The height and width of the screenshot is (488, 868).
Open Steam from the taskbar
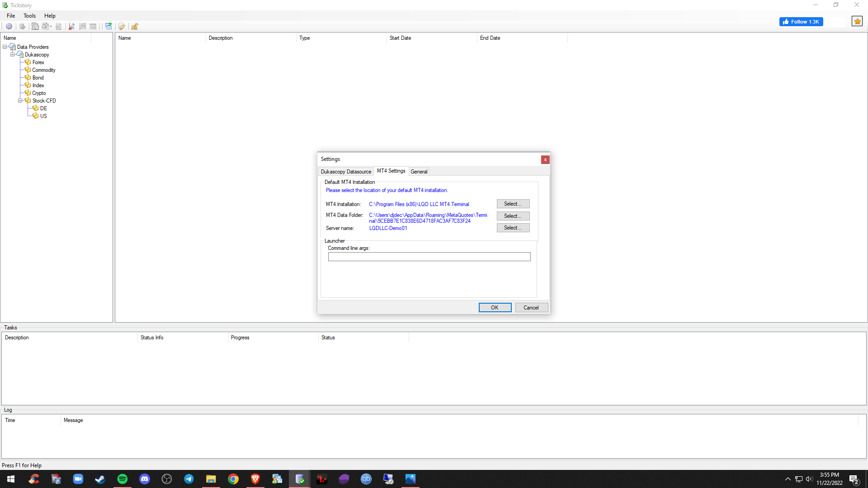pos(100,479)
